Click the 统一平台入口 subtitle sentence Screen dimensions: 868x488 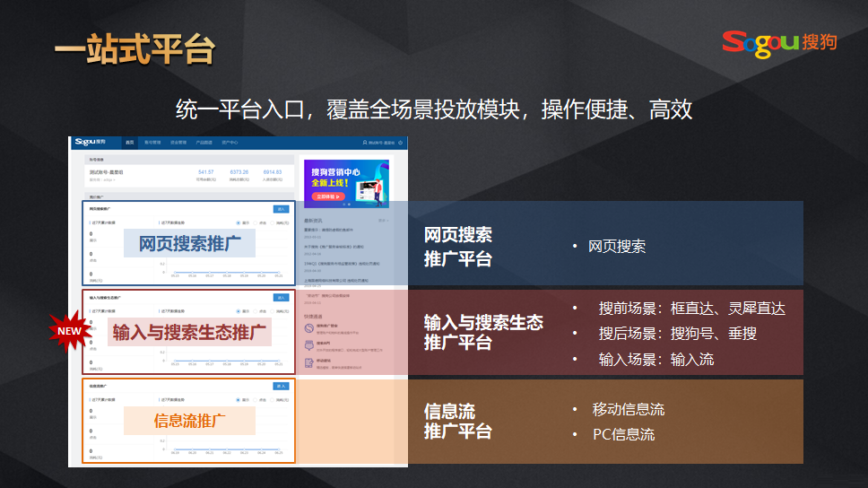click(433, 109)
